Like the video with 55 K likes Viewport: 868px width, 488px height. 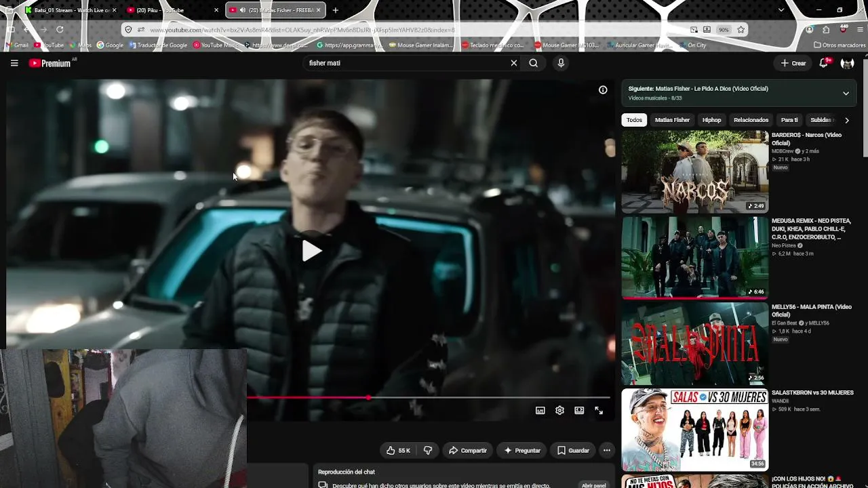[398, 450]
